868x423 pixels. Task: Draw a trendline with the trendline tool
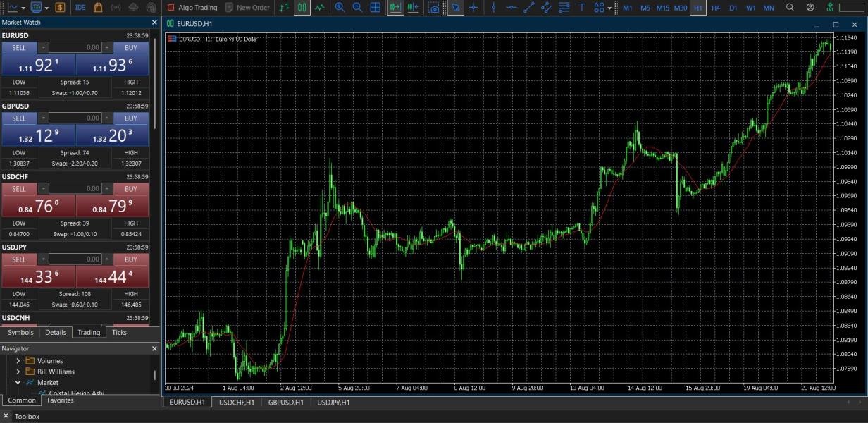tap(528, 8)
